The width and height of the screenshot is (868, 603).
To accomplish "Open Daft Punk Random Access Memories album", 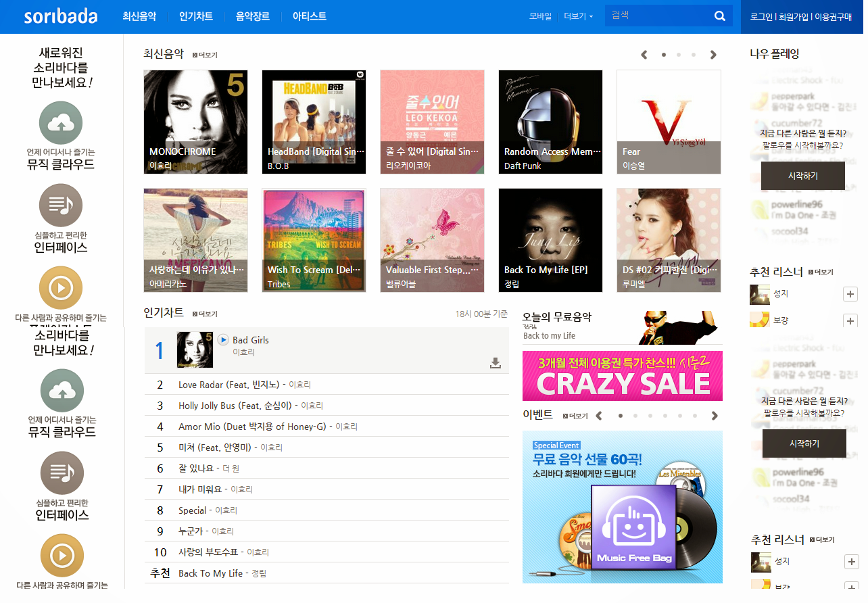I will (550, 122).
